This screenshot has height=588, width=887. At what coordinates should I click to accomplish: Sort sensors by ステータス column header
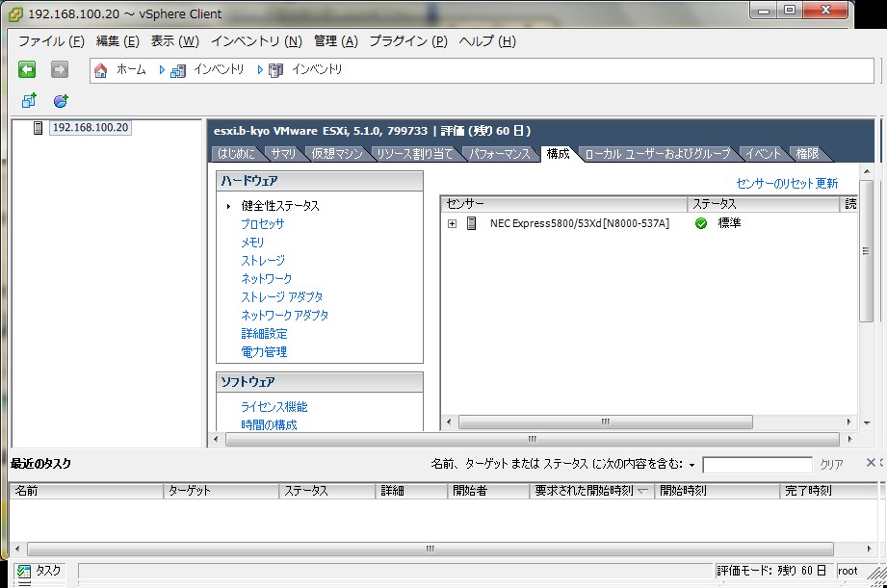[763, 204]
